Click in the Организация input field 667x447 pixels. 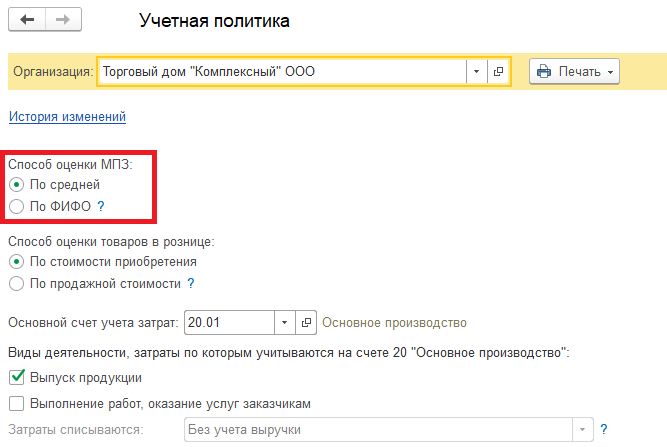(282, 71)
